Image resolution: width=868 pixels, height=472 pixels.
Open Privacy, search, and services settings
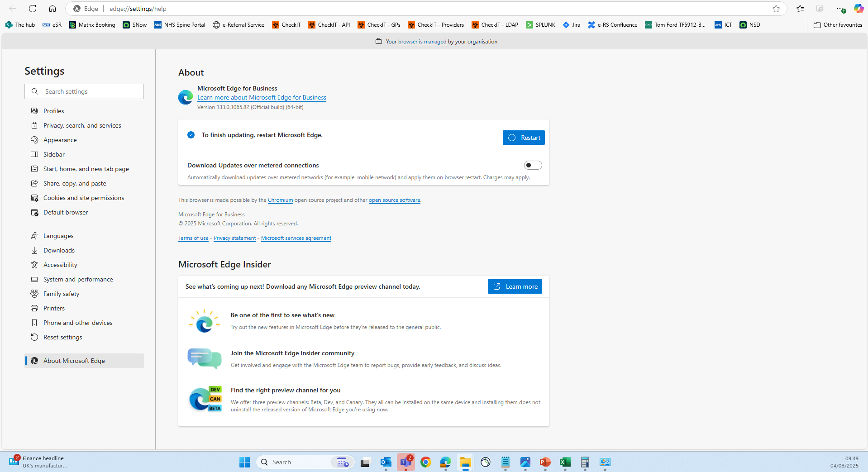point(84,125)
